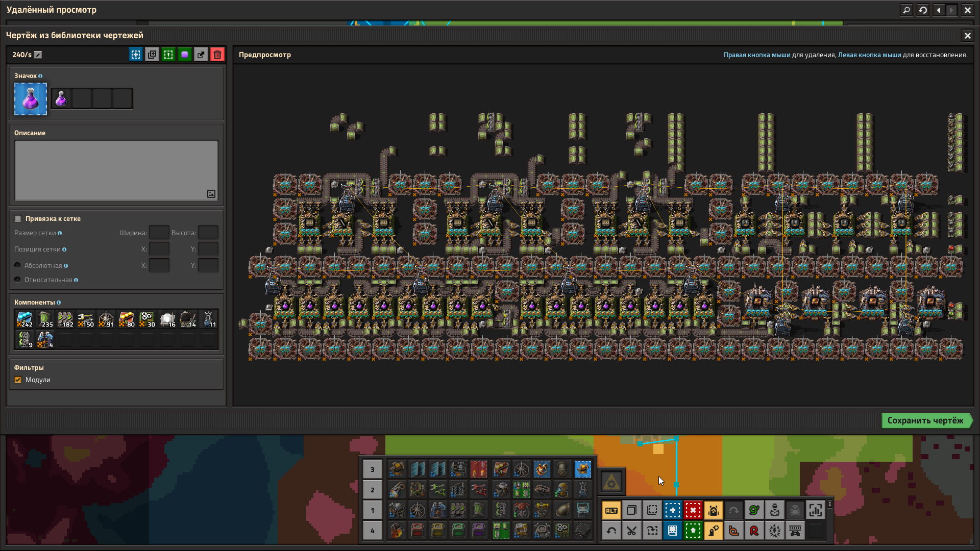Click the pencil icon to rename 240/s
Screen dimensions: 980x551
[x=38, y=55]
